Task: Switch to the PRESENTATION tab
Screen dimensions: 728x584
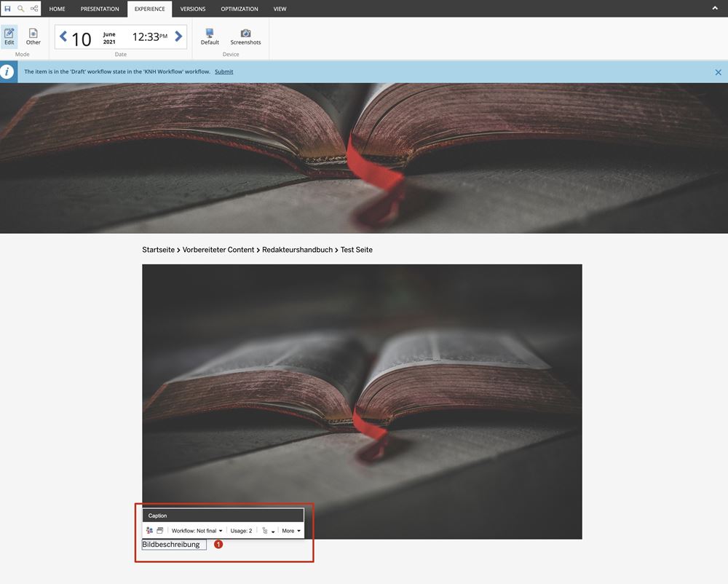Action: tap(100, 9)
